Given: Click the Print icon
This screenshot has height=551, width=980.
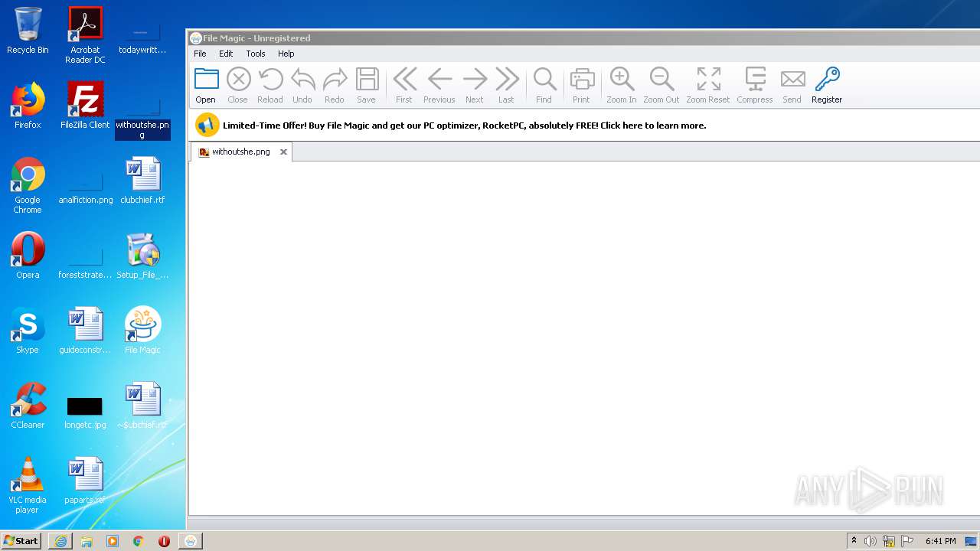Looking at the screenshot, I should click(x=582, y=79).
